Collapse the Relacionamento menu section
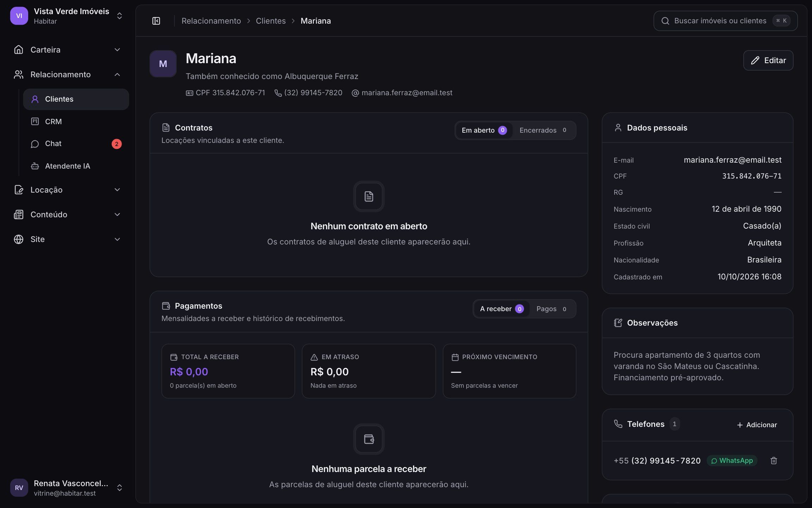812x508 pixels. (x=67, y=74)
